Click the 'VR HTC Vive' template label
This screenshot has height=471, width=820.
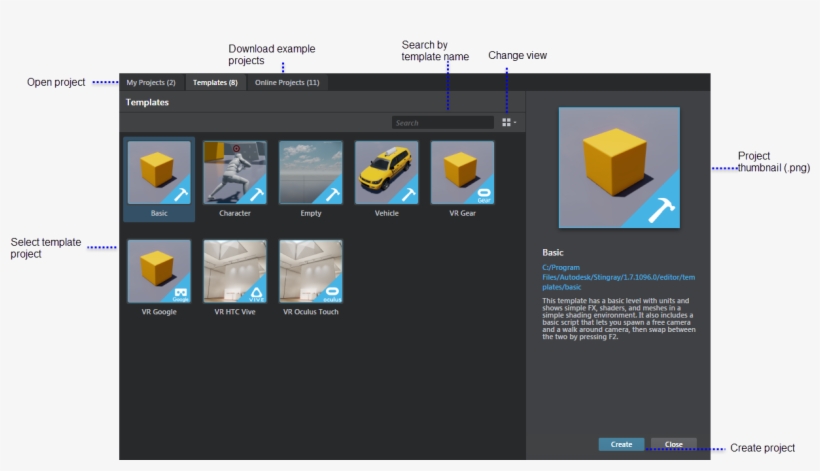235,312
